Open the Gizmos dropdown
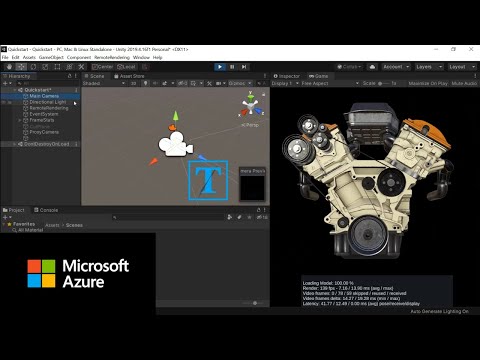This screenshot has height=360, width=480. (x=239, y=83)
